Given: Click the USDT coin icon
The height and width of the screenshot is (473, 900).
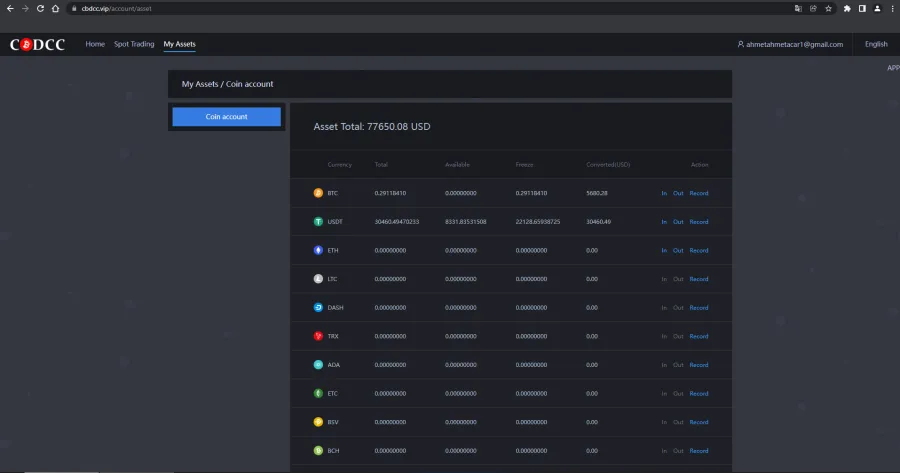Looking at the screenshot, I should tap(318, 222).
